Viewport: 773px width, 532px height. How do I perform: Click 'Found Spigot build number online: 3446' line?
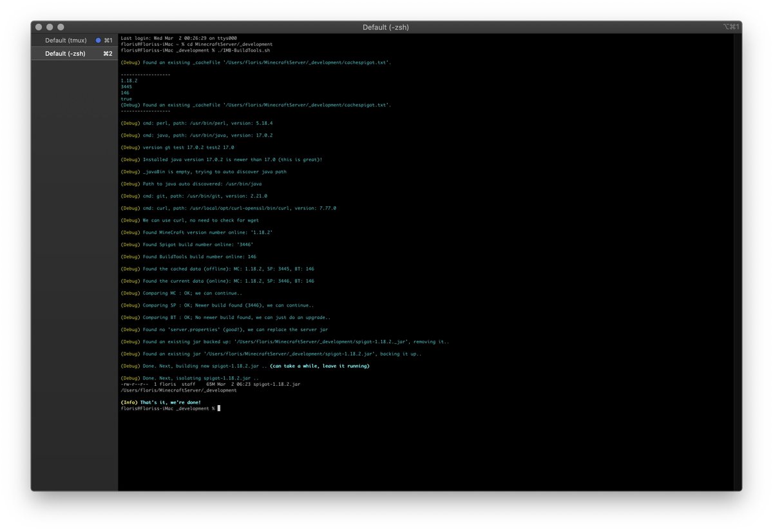click(x=187, y=245)
